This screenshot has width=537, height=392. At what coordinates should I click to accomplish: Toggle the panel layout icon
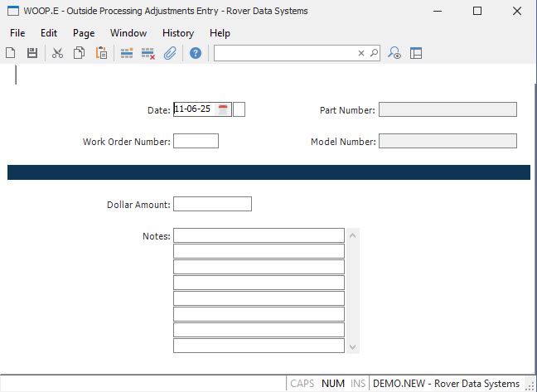coord(416,53)
